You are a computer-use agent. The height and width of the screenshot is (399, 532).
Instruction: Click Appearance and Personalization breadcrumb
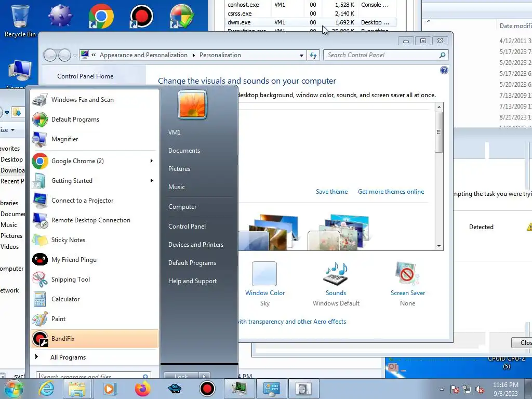point(143,55)
